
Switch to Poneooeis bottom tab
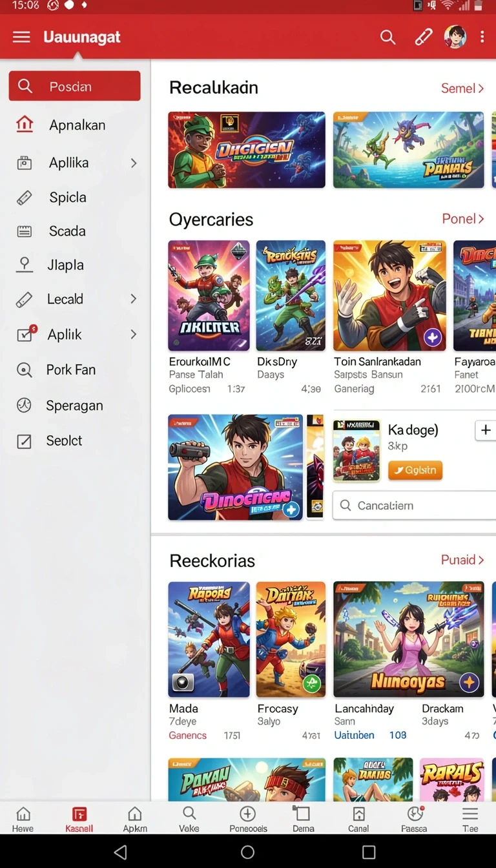pos(248,819)
